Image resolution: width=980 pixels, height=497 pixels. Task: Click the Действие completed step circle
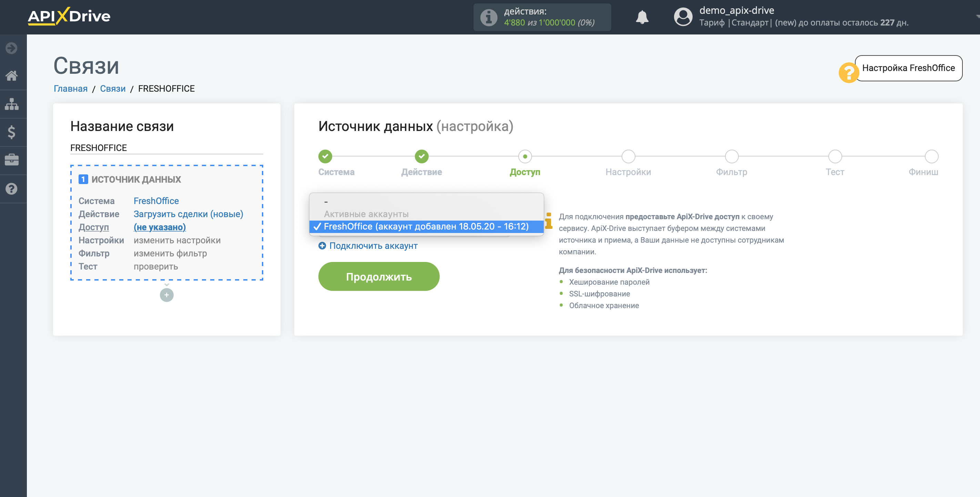(421, 156)
